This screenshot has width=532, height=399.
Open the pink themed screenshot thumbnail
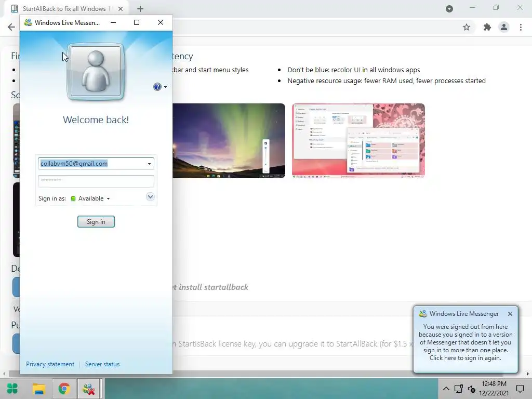coord(358,140)
